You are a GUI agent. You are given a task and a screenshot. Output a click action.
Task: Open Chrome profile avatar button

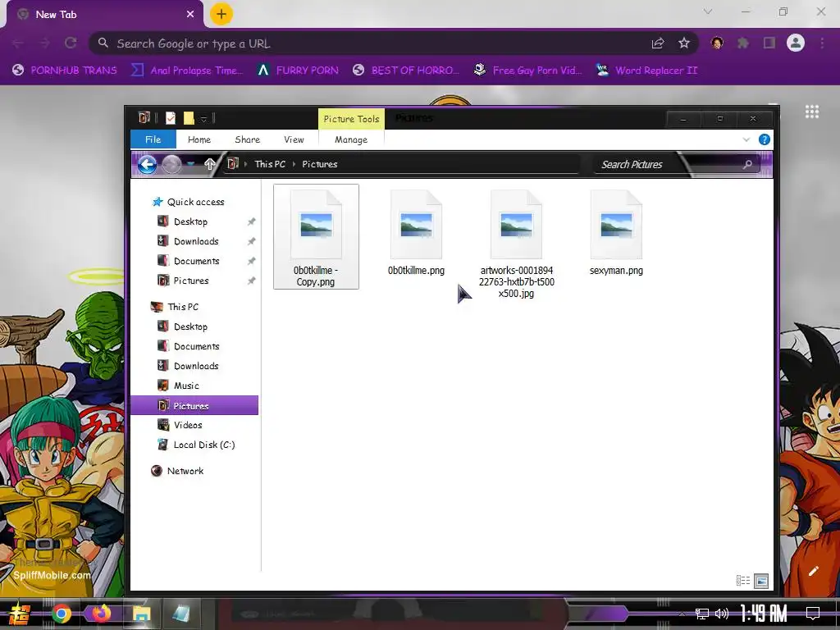tap(796, 43)
